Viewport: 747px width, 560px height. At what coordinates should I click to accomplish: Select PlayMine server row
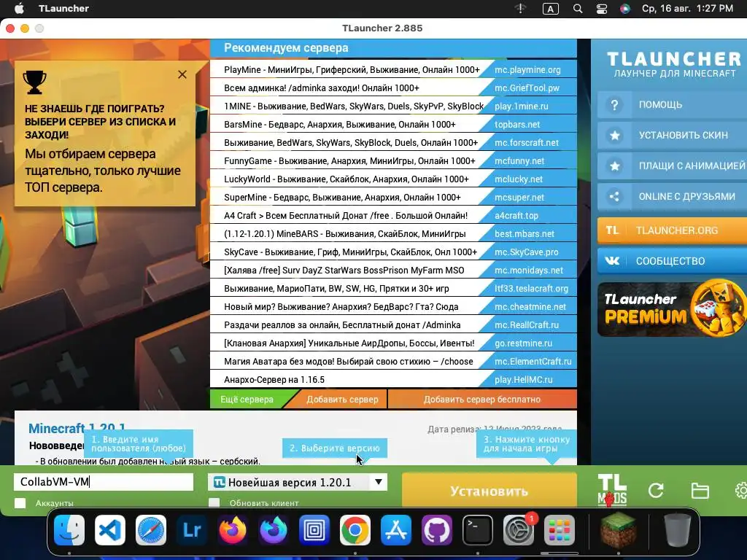pyautogui.click(x=393, y=69)
